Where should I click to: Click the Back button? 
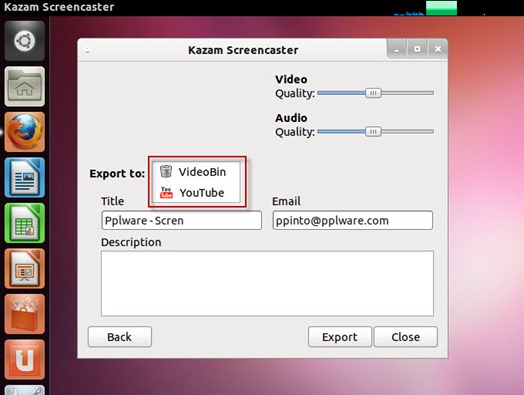pos(120,337)
